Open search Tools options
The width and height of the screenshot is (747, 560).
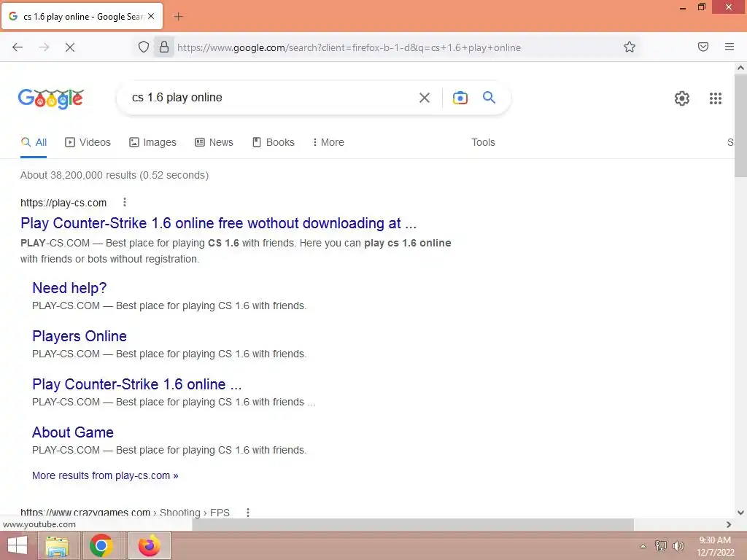pos(483,142)
